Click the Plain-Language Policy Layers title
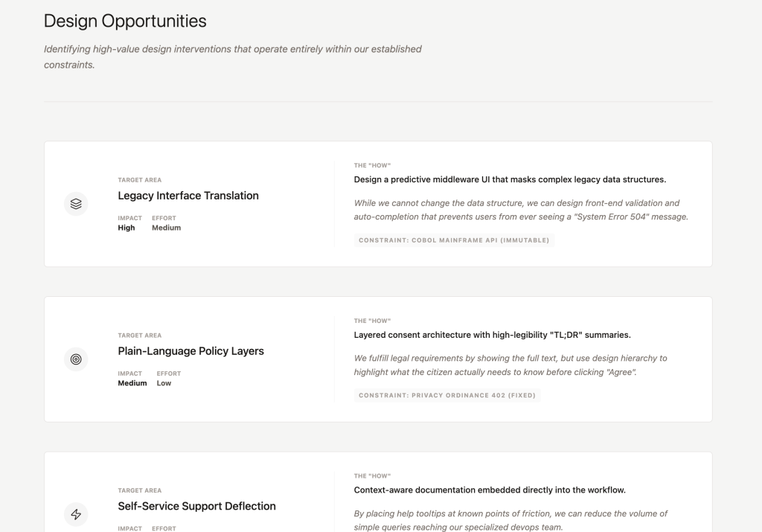This screenshot has height=532, width=762. [x=190, y=351]
